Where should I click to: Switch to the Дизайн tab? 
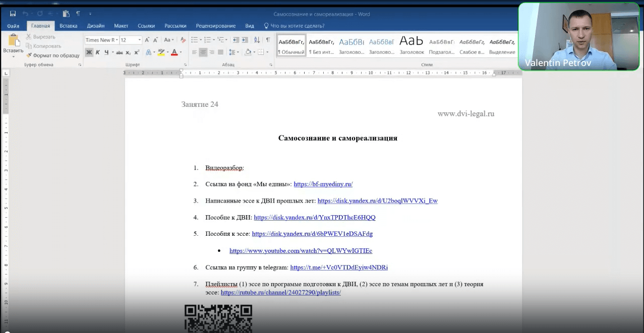(96, 26)
